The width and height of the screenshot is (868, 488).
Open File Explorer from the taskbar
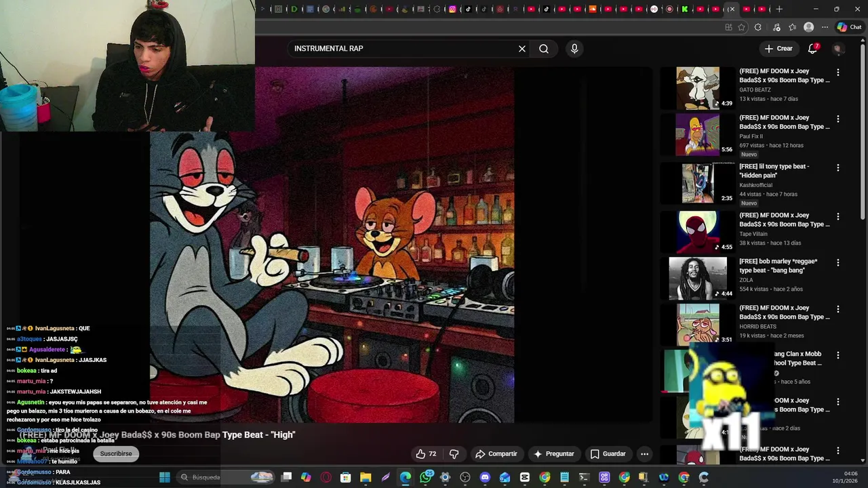tap(366, 477)
